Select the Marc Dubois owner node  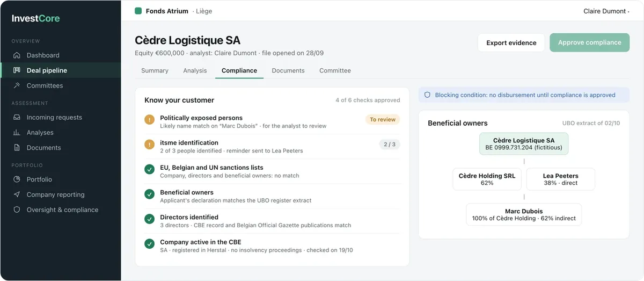click(x=524, y=214)
